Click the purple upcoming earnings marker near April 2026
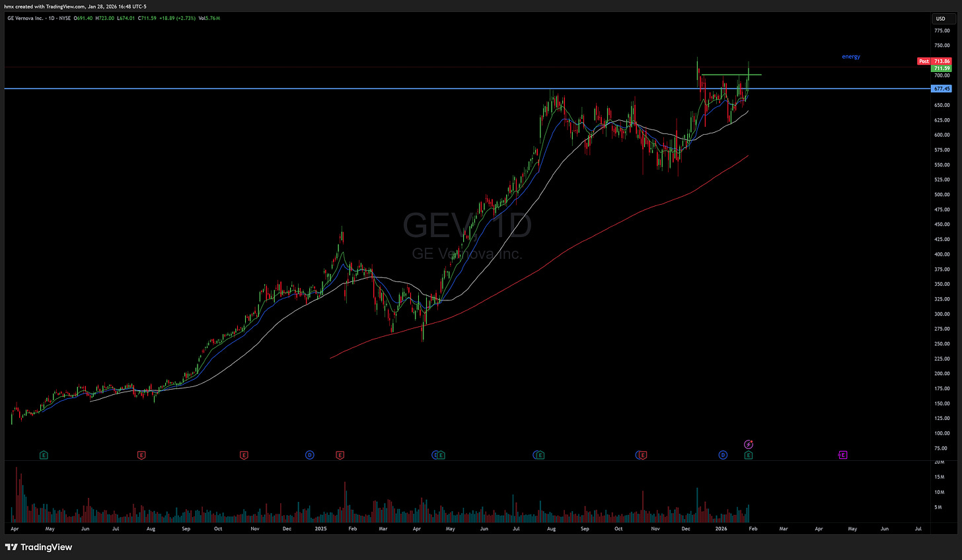Viewport: 962px width, 560px height. (x=842, y=455)
